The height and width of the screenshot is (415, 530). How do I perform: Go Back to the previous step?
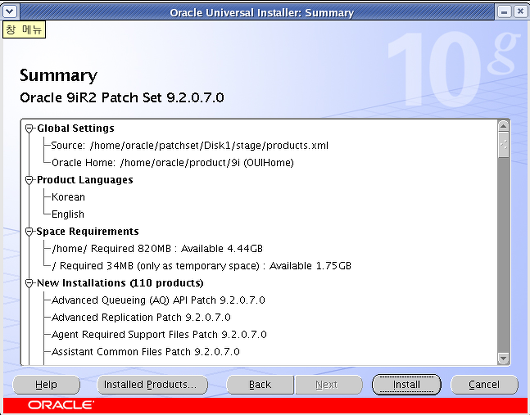[x=260, y=385]
